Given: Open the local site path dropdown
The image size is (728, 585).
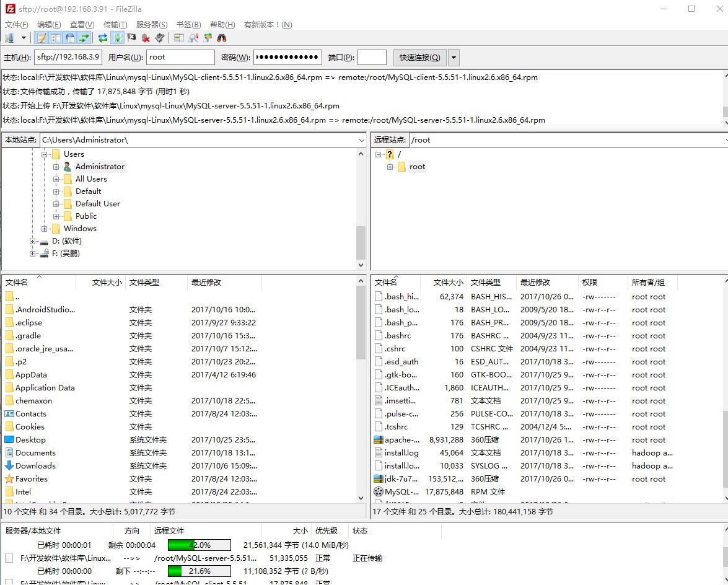Looking at the screenshot, I should pyautogui.click(x=361, y=140).
